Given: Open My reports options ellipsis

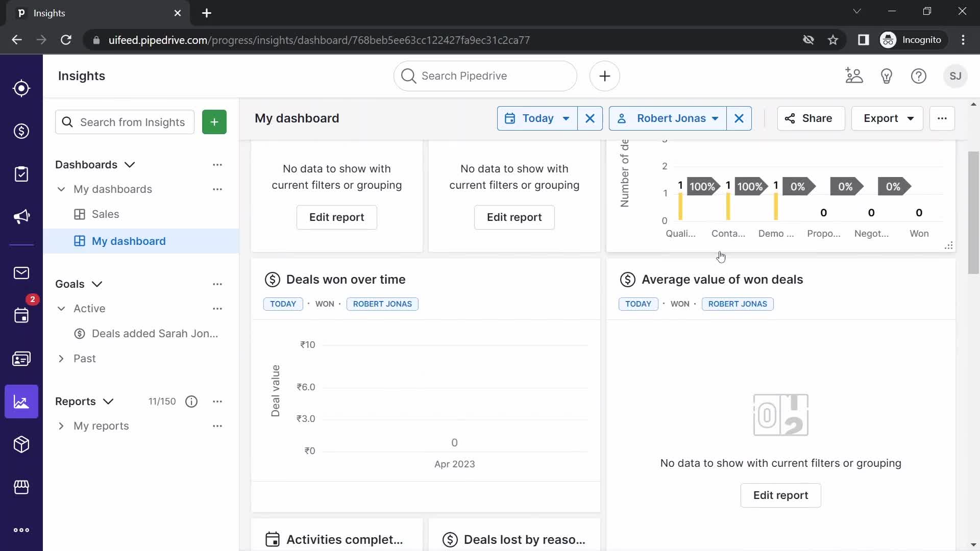Looking at the screenshot, I should point(217,426).
